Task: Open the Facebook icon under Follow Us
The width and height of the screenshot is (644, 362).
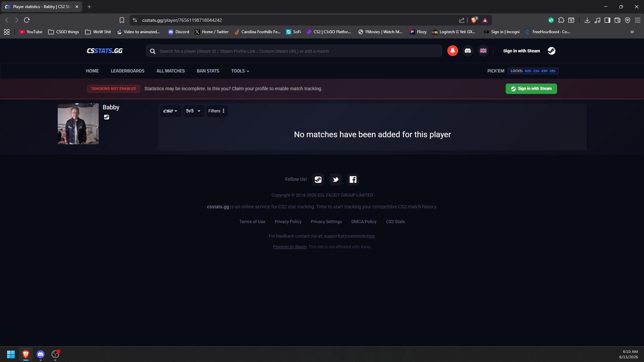Action: click(353, 180)
